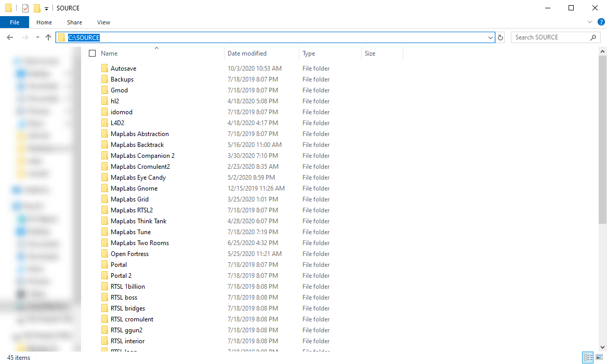Click the Open Fortress folder name

coord(130,254)
